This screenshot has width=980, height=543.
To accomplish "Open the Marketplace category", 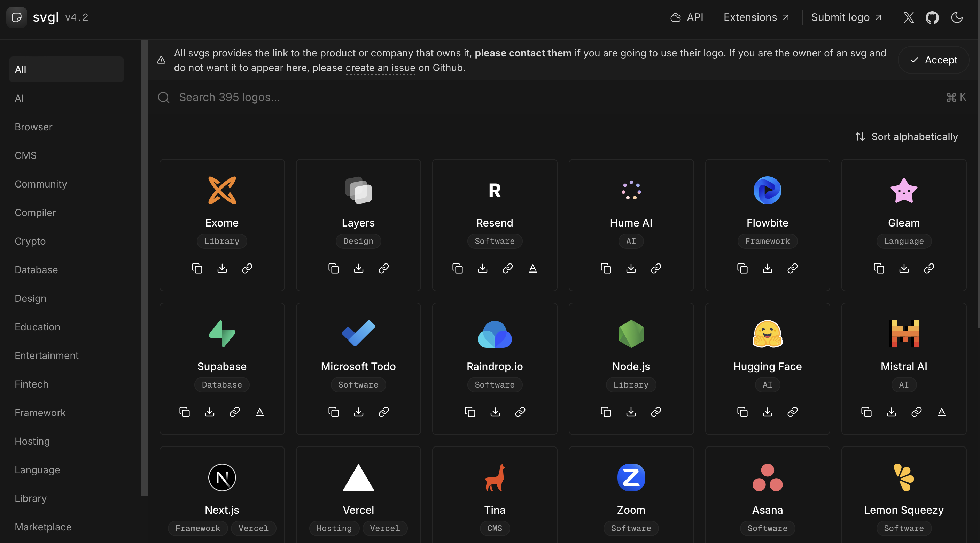I will [67, 527].
